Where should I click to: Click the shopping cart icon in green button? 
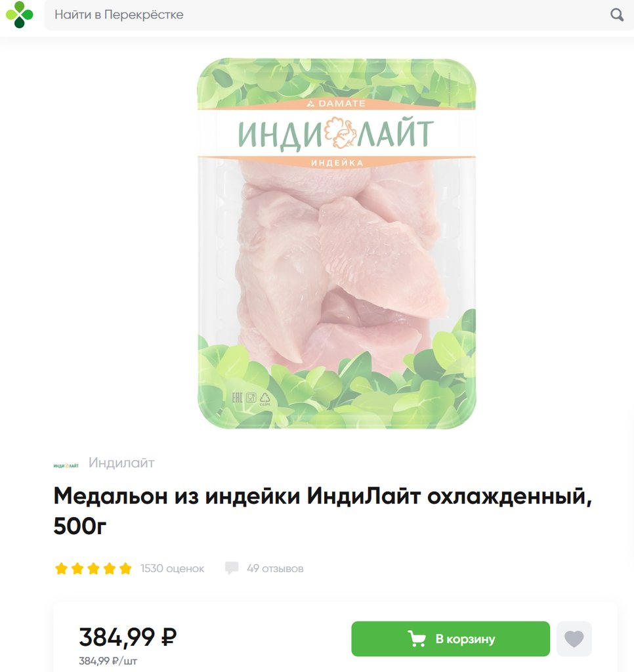point(416,639)
